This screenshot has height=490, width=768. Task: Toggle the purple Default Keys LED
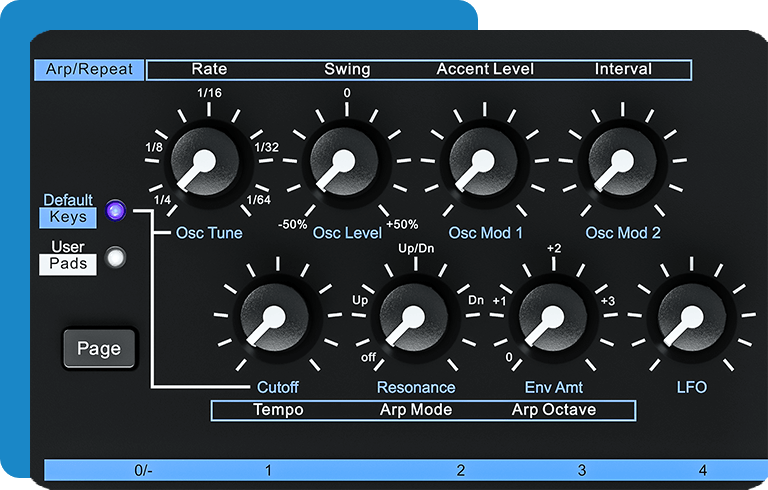coord(116,211)
